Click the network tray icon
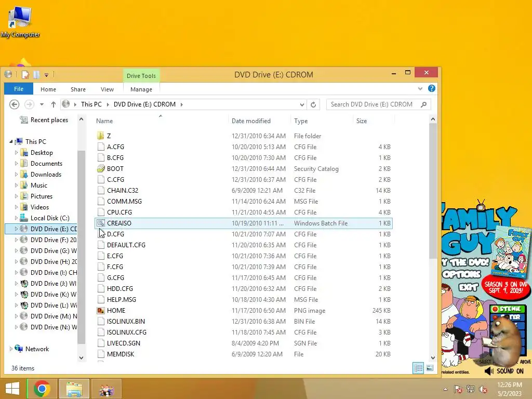Screen dimensions: 532x399 [470, 389]
